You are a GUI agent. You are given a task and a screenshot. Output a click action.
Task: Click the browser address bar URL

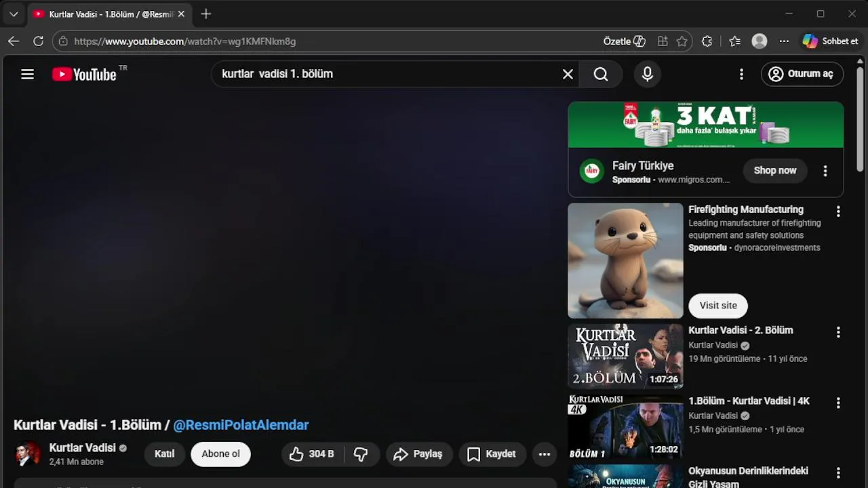tap(184, 41)
